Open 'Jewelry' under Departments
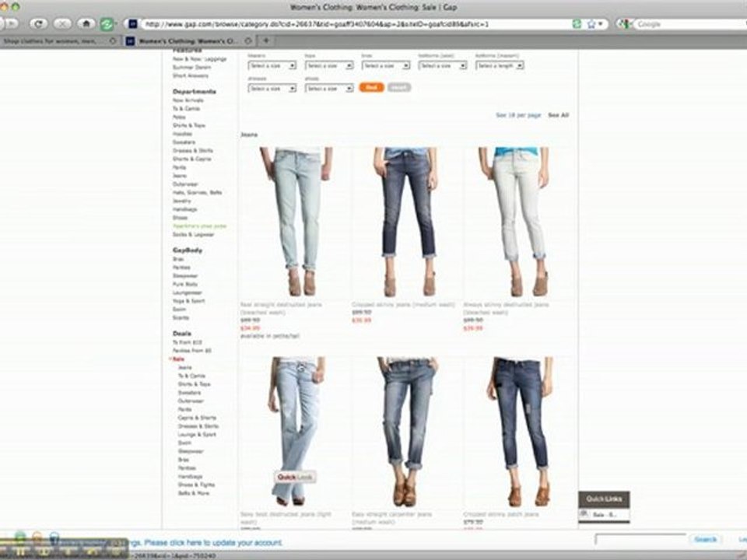This screenshot has height=560, width=747. pyautogui.click(x=181, y=201)
